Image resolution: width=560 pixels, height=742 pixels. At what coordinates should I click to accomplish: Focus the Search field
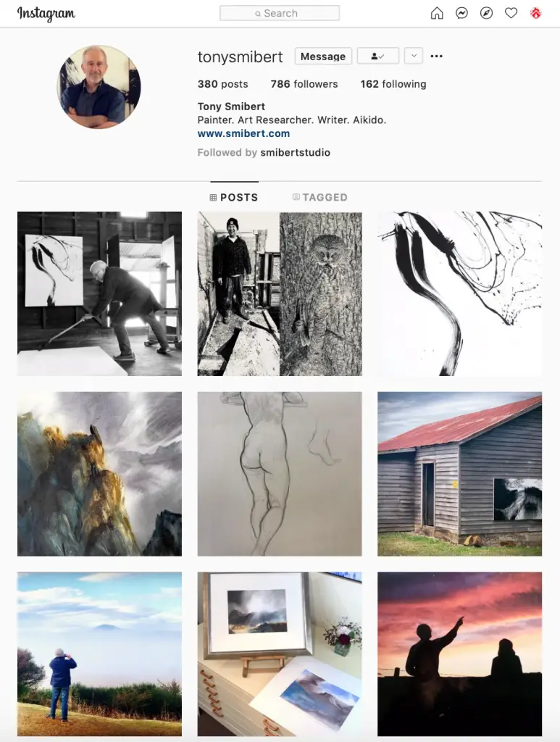point(280,13)
